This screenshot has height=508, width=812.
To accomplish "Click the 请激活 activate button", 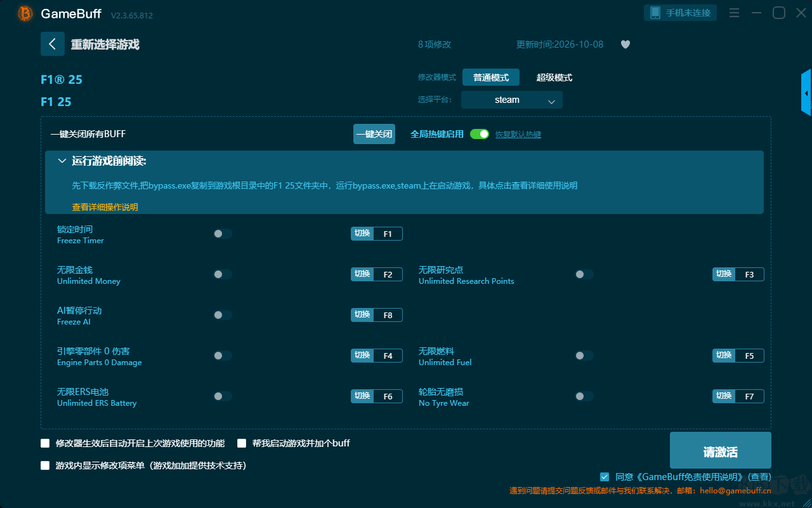I will coord(721,450).
